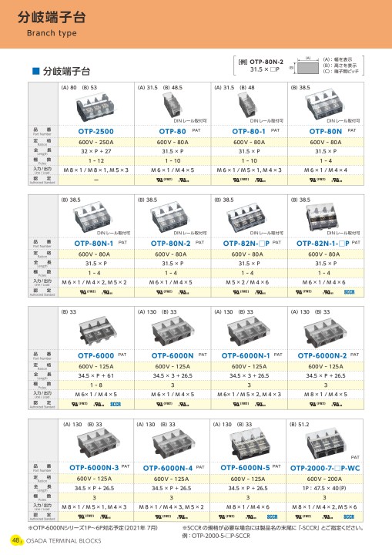
Task: Click the SCCR mark under OTP-6000
Action: pos(116,404)
